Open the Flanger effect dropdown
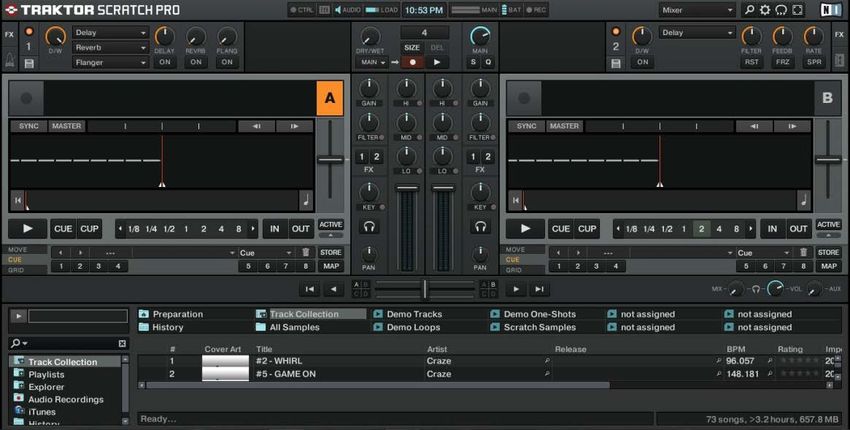This screenshot has height=430, width=850. (x=110, y=62)
